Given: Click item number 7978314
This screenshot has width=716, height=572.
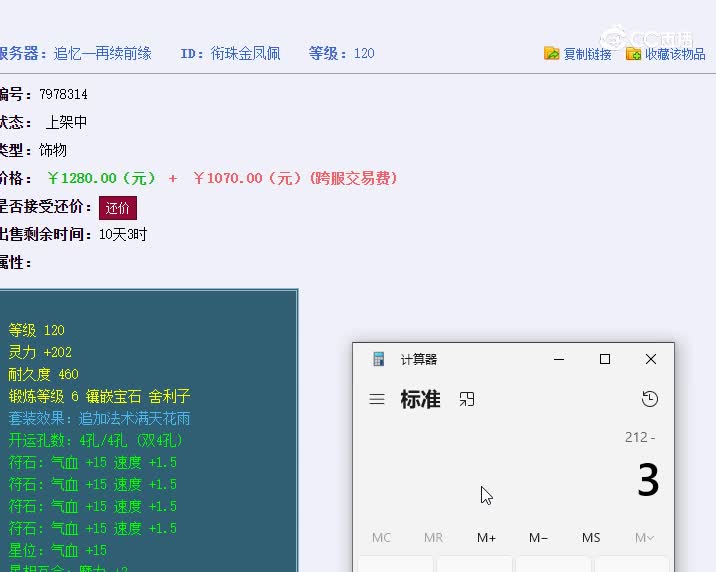Looking at the screenshot, I should pyautogui.click(x=63, y=94).
